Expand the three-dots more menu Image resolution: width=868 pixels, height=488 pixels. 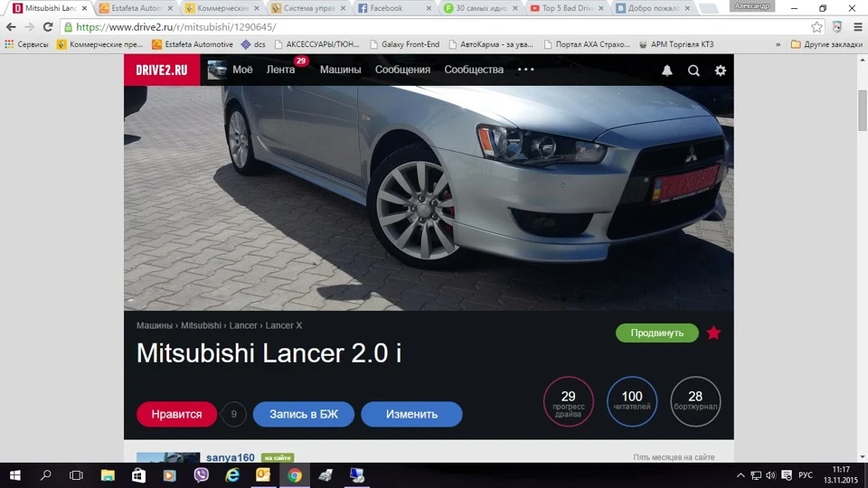(x=525, y=70)
